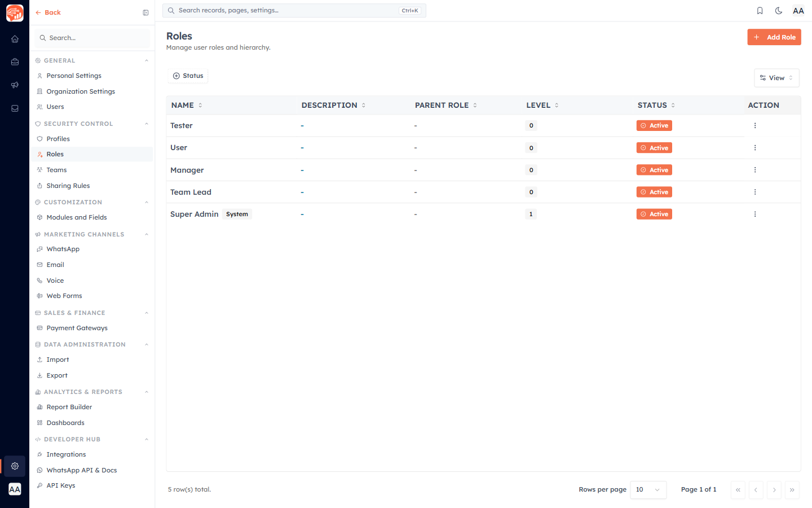Open actions menu for User role

[x=755, y=148]
